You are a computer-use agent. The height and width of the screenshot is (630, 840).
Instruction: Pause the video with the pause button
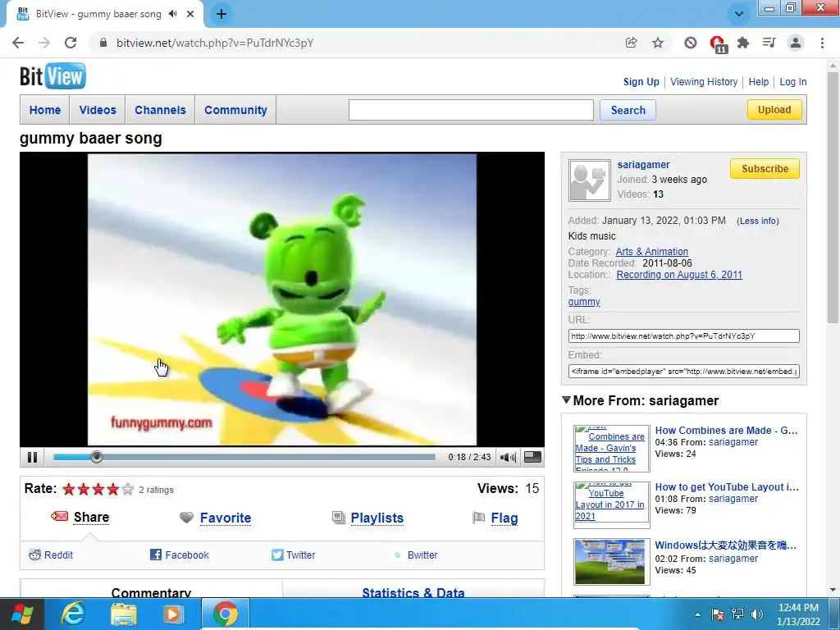(x=32, y=457)
